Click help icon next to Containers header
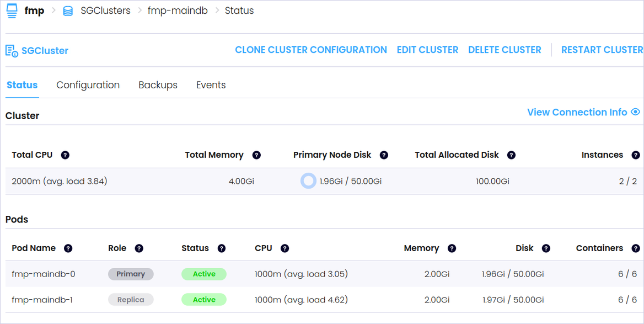The image size is (644, 324). (635, 248)
